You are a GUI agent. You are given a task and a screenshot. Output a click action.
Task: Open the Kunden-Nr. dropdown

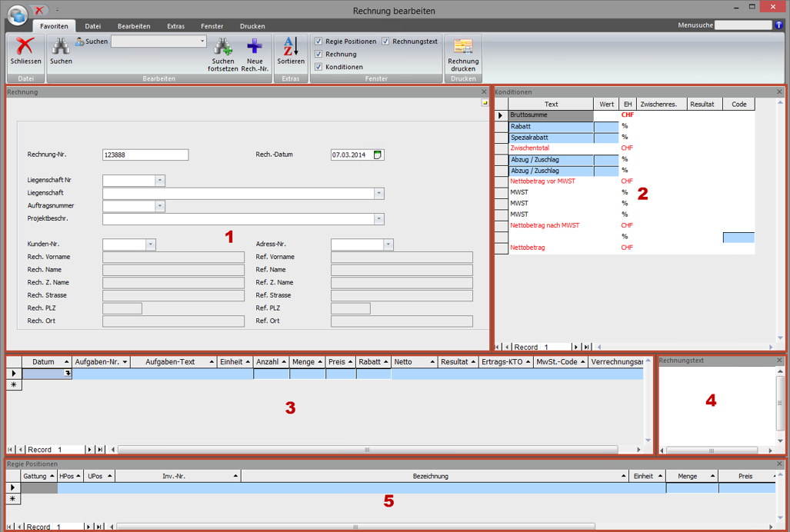click(151, 244)
